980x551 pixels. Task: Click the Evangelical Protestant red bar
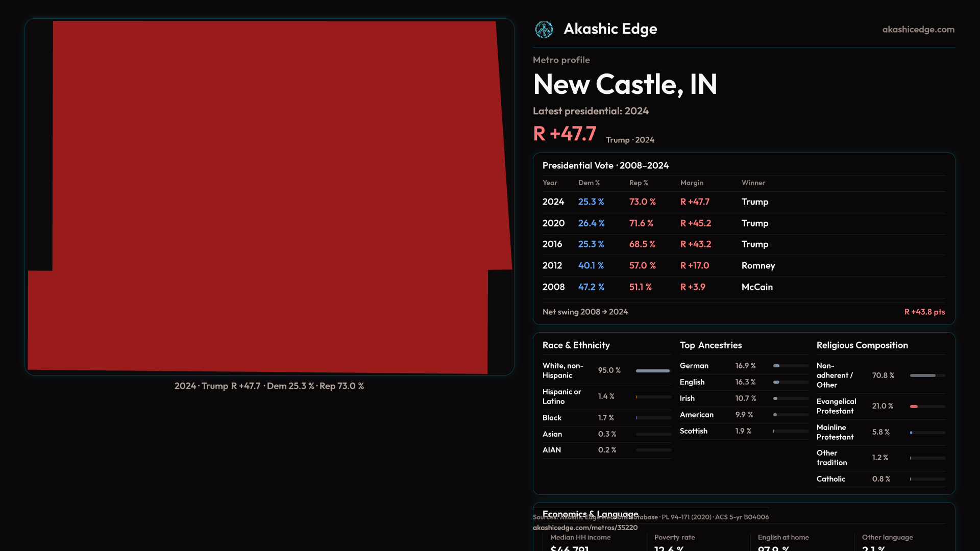(914, 407)
